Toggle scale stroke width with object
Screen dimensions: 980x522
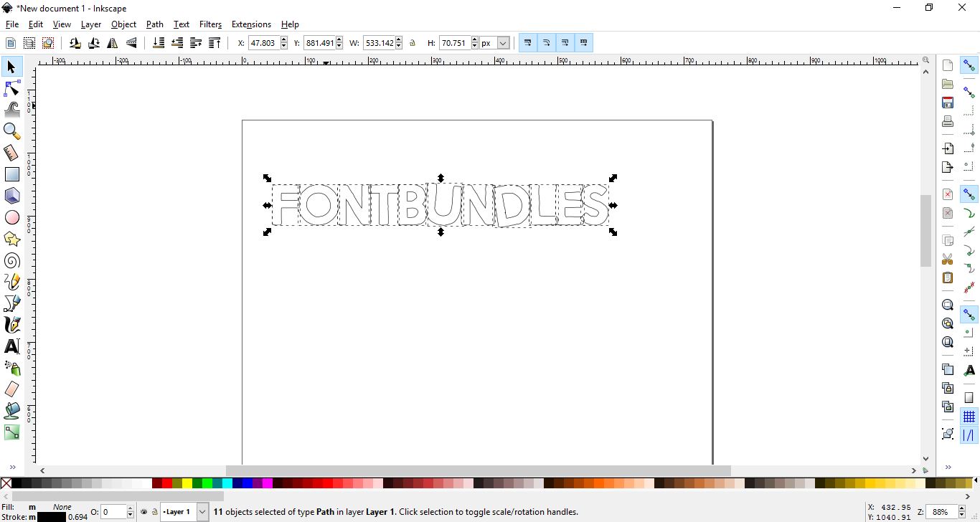pos(528,43)
